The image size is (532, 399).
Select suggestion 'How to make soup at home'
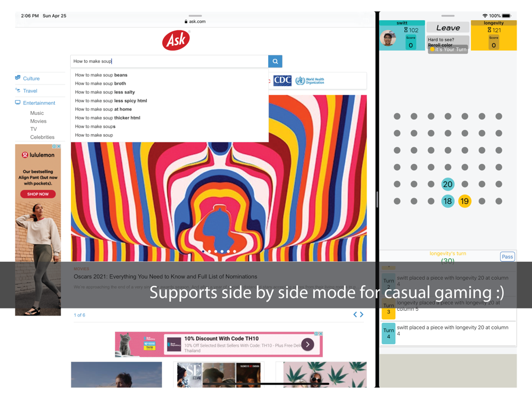[x=103, y=109]
